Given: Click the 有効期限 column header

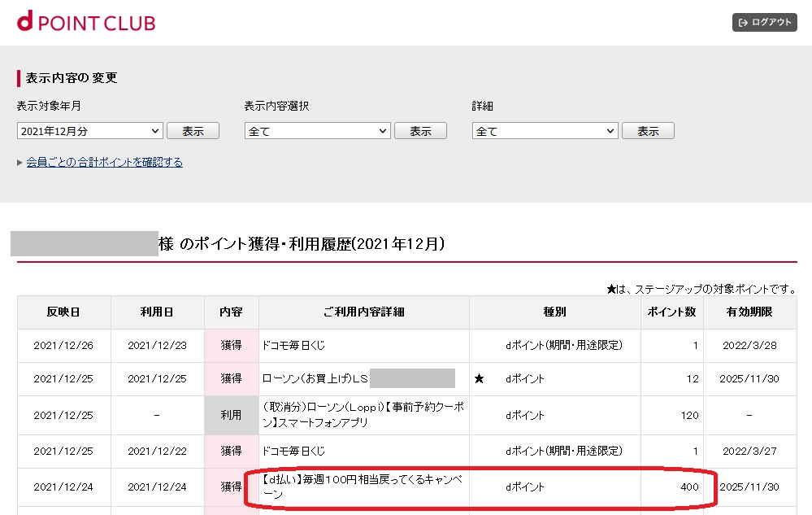Looking at the screenshot, I should [x=749, y=312].
